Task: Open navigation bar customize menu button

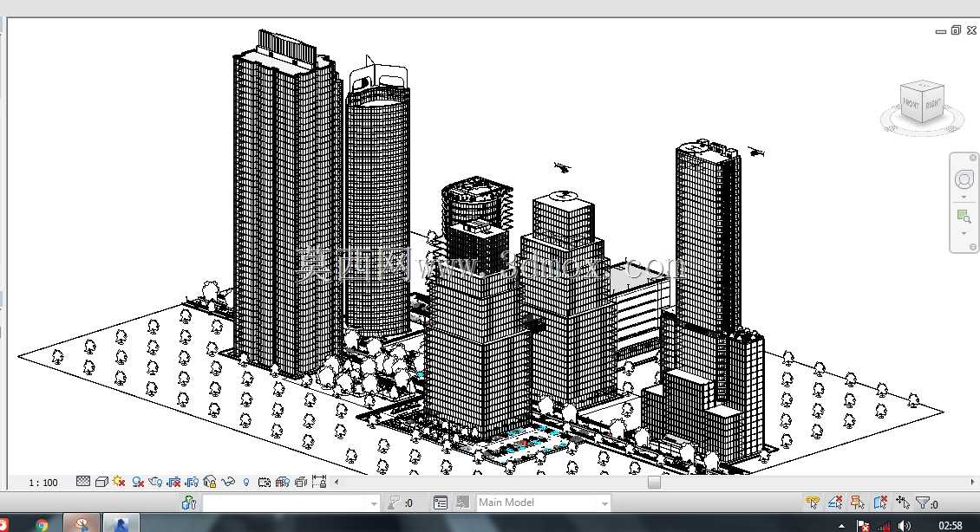Action: pos(972,247)
